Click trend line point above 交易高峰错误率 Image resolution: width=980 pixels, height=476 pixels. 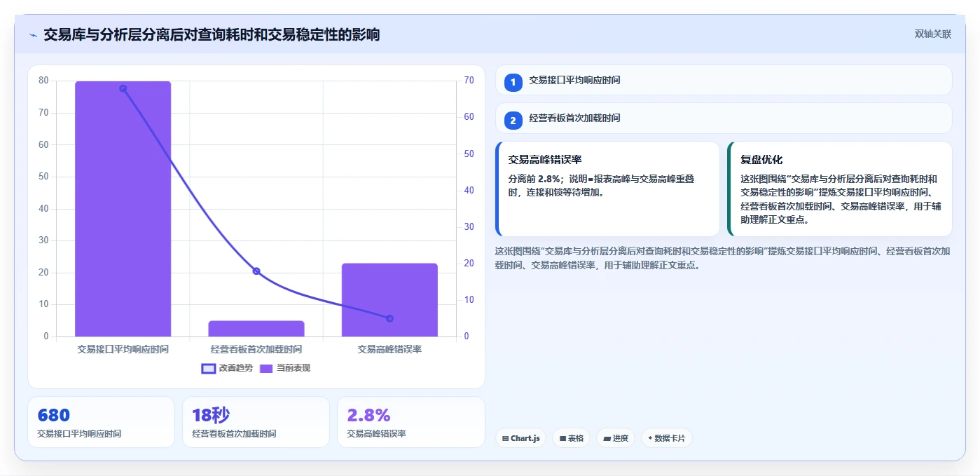click(389, 318)
